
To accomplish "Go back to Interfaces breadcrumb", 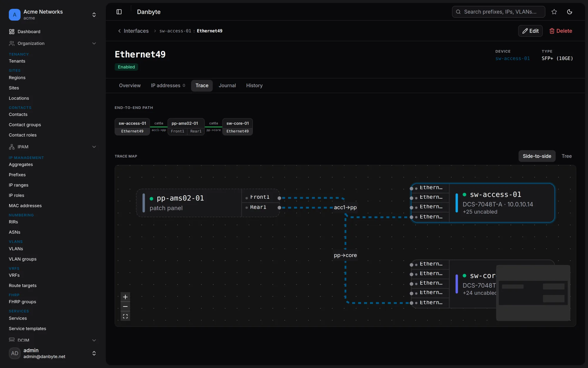I will tap(133, 31).
